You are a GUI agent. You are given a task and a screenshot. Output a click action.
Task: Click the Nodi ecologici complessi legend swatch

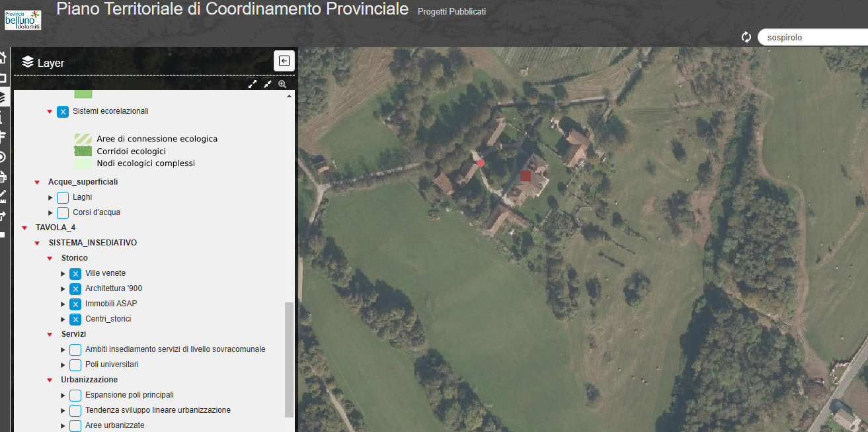tap(83, 163)
